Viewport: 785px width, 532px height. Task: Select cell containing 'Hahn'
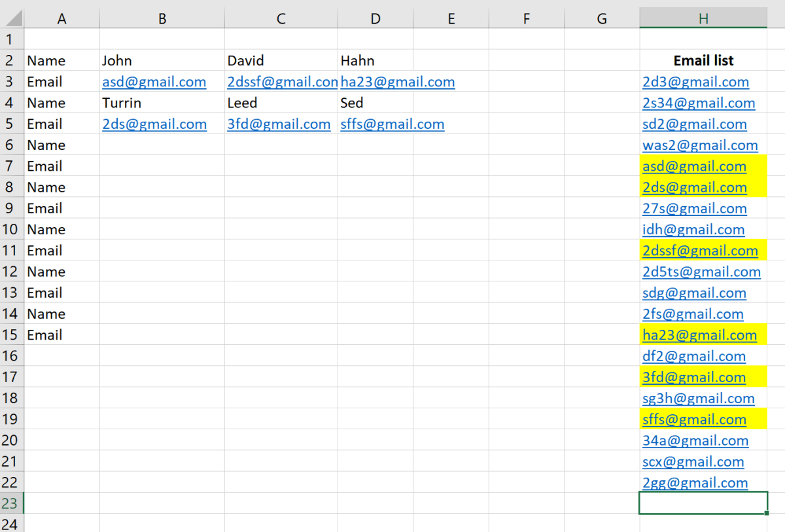click(375, 60)
